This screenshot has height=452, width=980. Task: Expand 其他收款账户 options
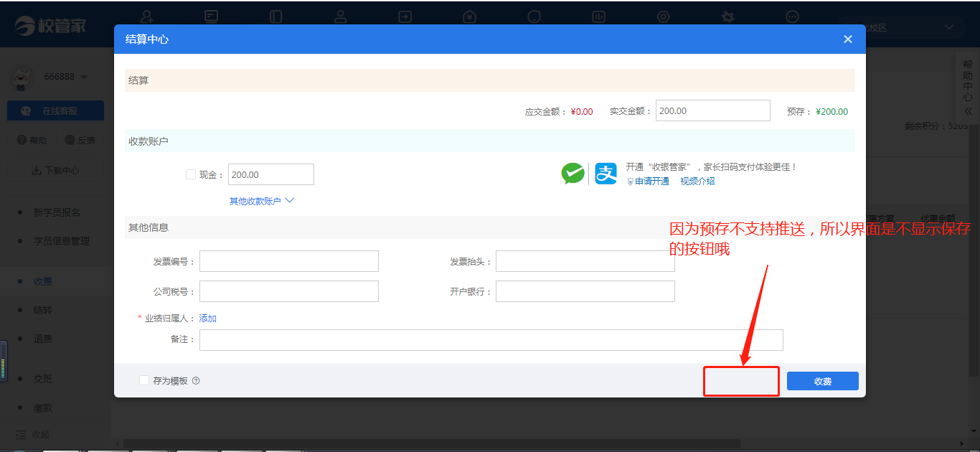261,201
